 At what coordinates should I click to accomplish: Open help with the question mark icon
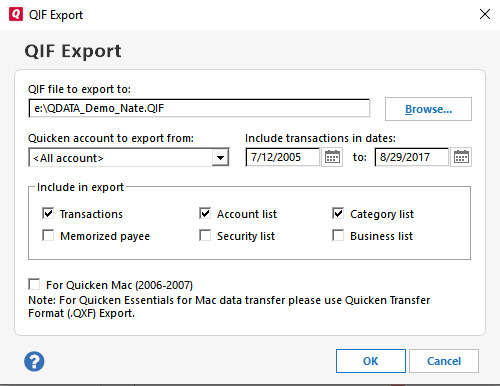34,361
